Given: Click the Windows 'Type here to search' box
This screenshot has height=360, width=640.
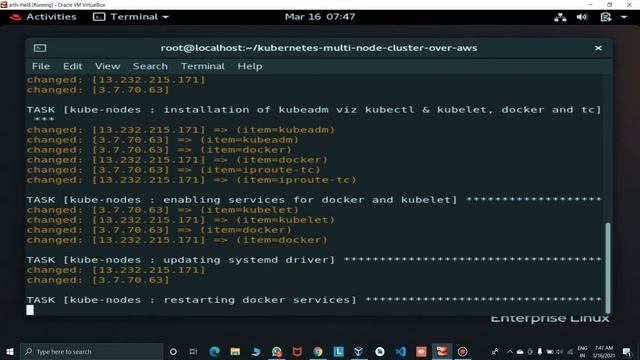Looking at the screenshot, I should coord(91,351).
